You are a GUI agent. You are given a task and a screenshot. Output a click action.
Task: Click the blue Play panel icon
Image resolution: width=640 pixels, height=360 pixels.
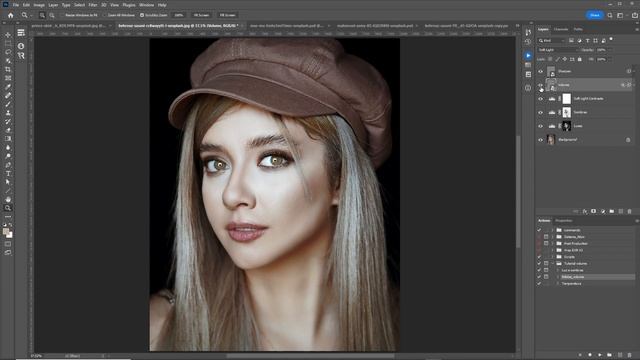point(528,55)
